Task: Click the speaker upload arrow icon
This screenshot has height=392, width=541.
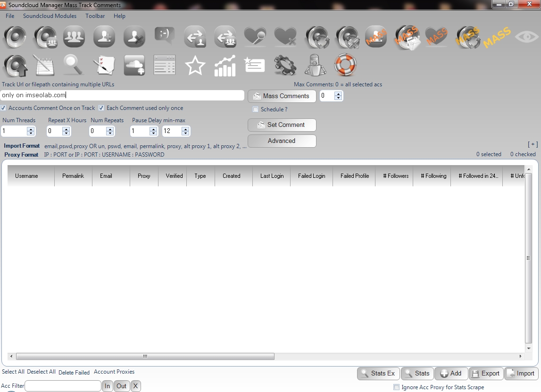Action: tap(16, 66)
